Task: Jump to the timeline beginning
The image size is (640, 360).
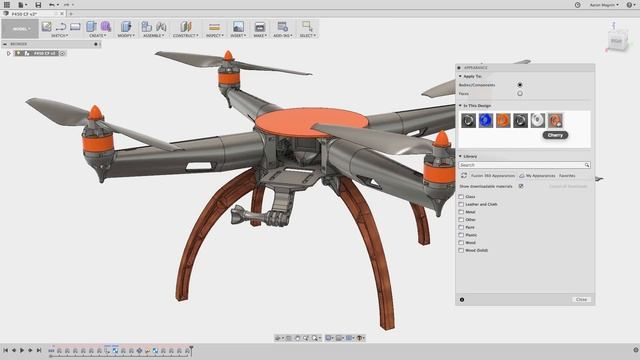Action: click(5, 350)
